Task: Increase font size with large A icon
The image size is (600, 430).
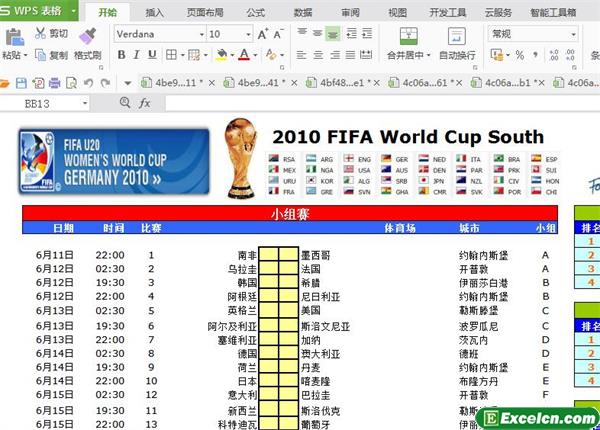Action: [262, 34]
